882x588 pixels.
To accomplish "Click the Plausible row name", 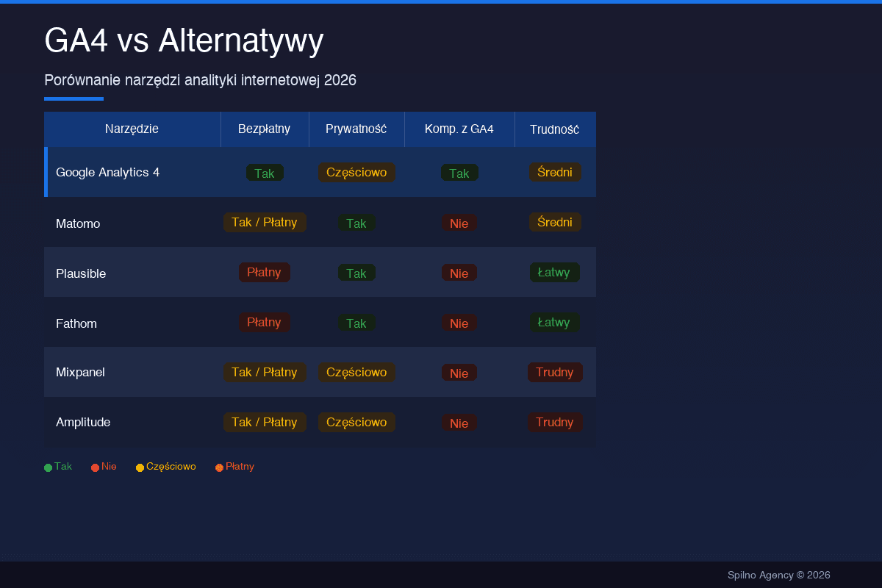I will [x=81, y=273].
